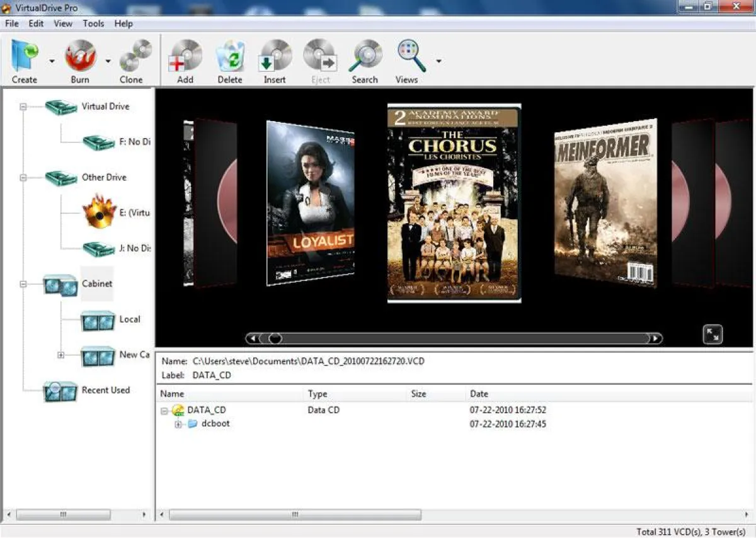Select the Recent Used cabinet
Screen dimensions: 756x538
point(105,390)
